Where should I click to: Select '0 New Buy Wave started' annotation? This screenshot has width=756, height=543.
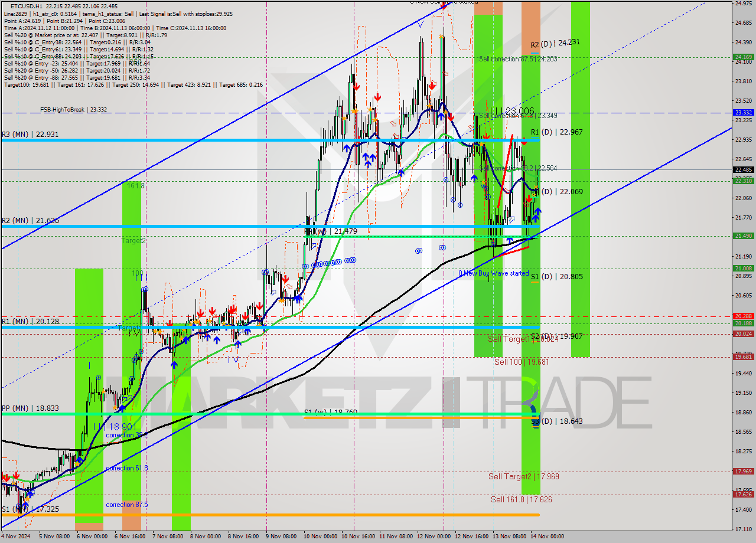tap(494, 273)
